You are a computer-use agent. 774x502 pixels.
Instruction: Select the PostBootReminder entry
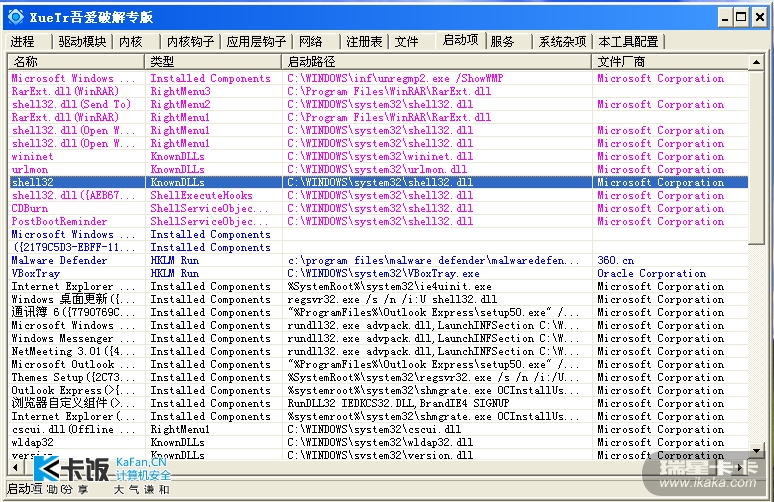pyautogui.click(x=378, y=221)
